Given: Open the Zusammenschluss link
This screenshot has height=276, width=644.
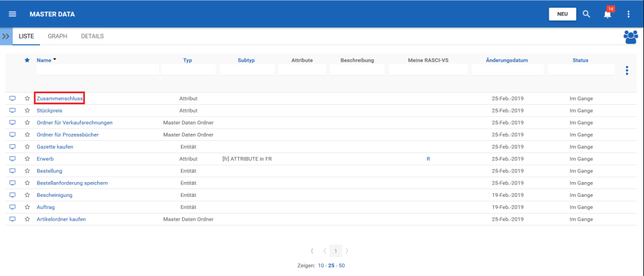Looking at the screenshot, I should (x=60, y=98).
